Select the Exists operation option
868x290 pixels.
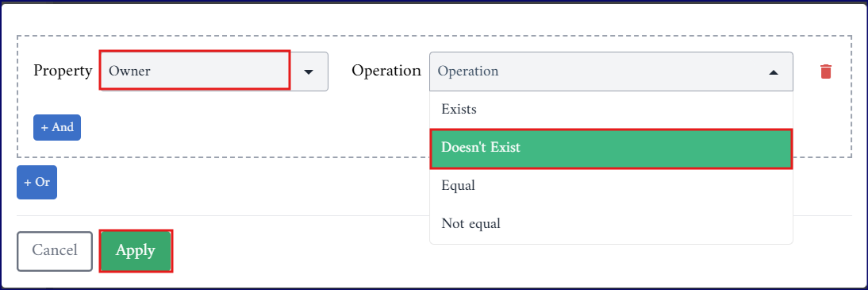click(611, 109)
